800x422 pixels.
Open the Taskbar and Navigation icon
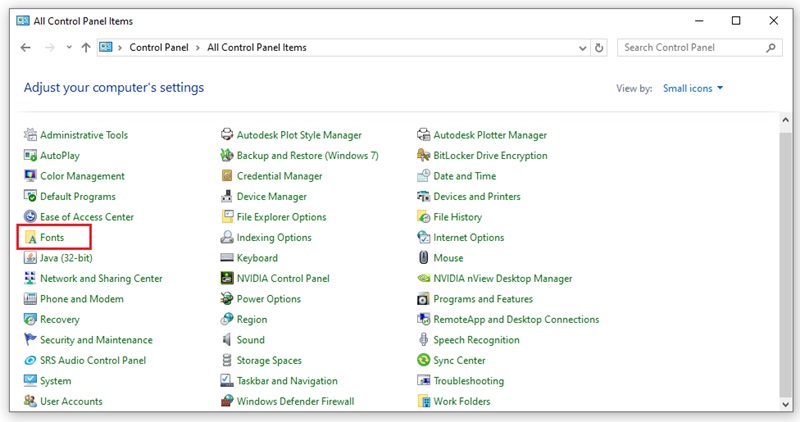pos(227,381)
